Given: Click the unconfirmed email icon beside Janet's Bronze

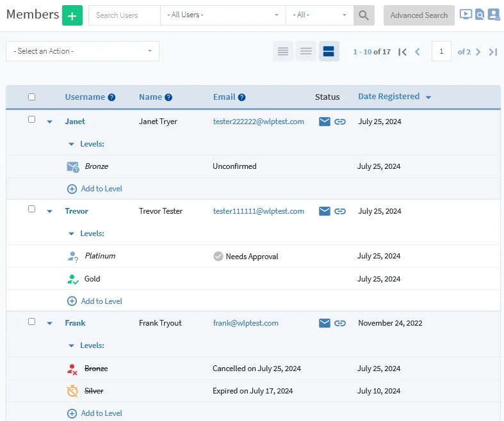Looking at the screenshot, I should coord(73,167).
